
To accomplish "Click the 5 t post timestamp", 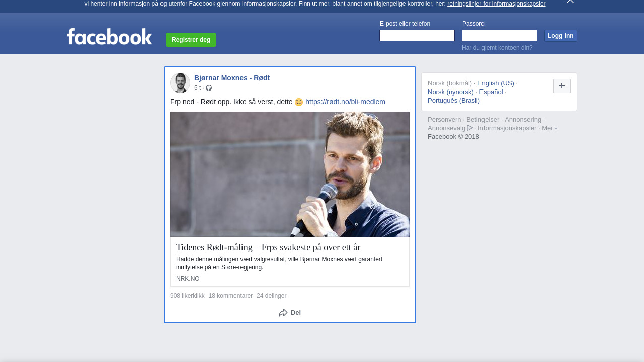I will pyautogui.click(x=197, y=88).
